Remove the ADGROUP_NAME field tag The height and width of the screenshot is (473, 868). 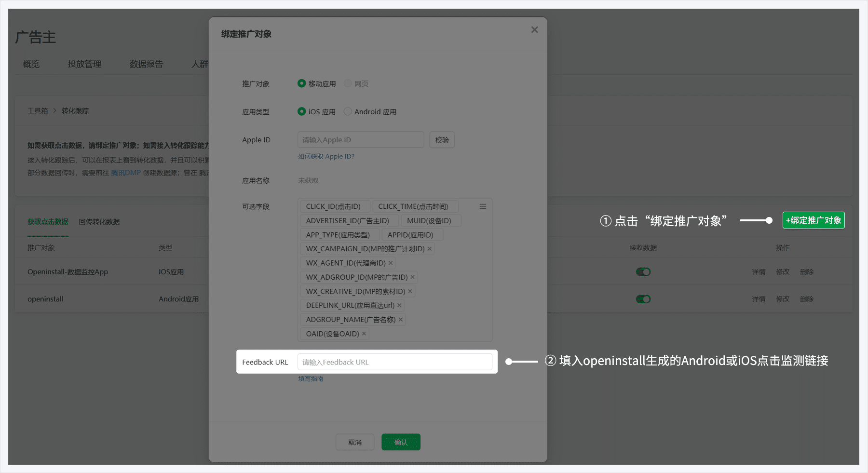(400, 320)
